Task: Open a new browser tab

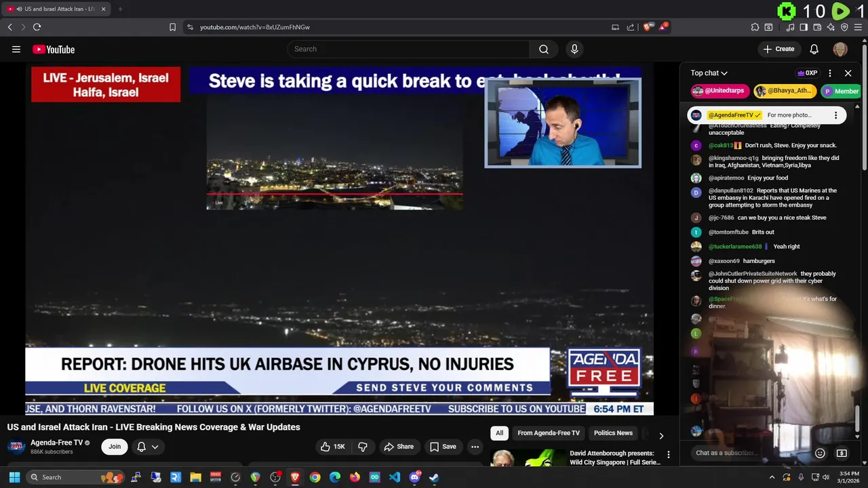Action: pos(120,9)
